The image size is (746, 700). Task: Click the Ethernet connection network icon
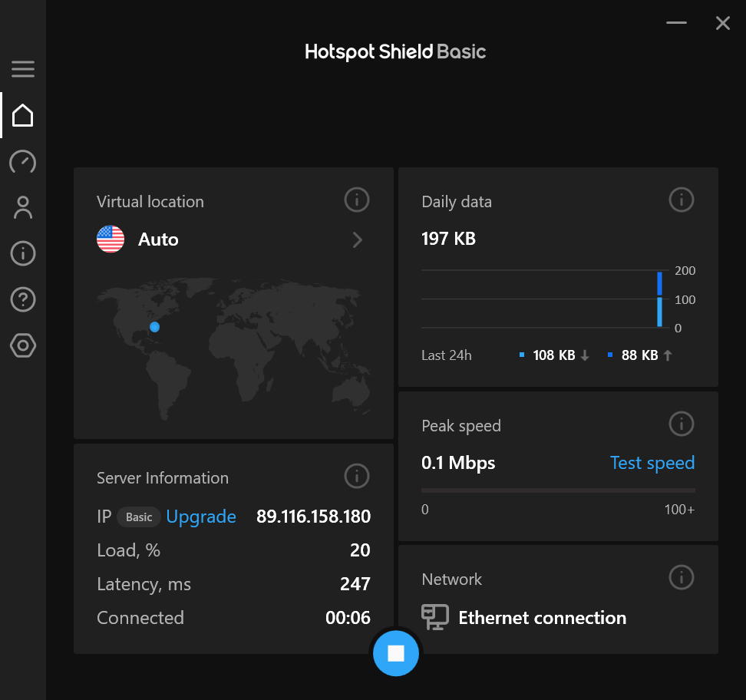(434, 616)
